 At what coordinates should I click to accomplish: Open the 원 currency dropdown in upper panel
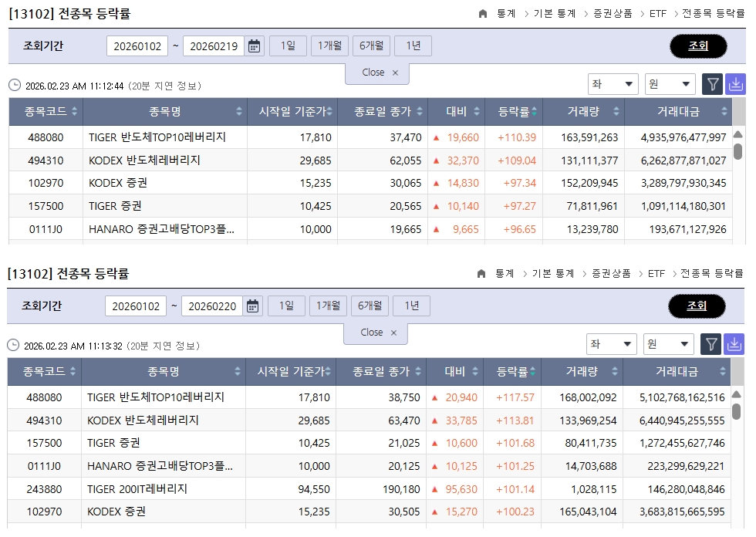click(x=670, y=84)
